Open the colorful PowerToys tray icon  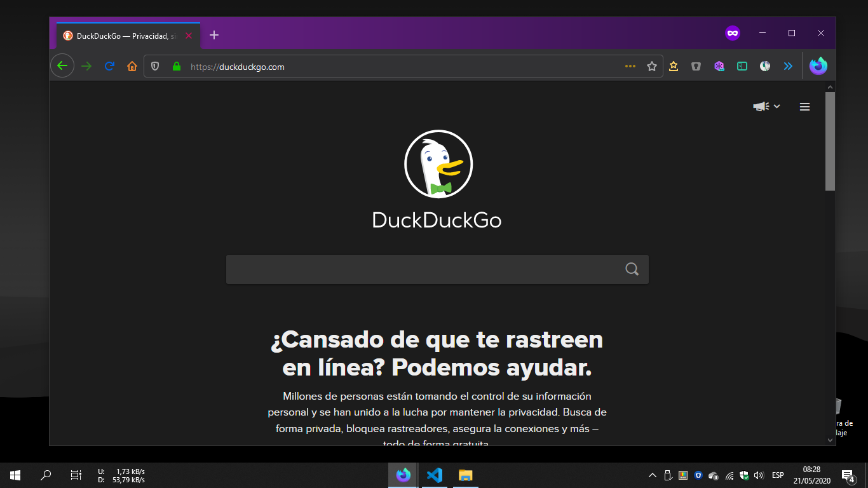(683, 475)
